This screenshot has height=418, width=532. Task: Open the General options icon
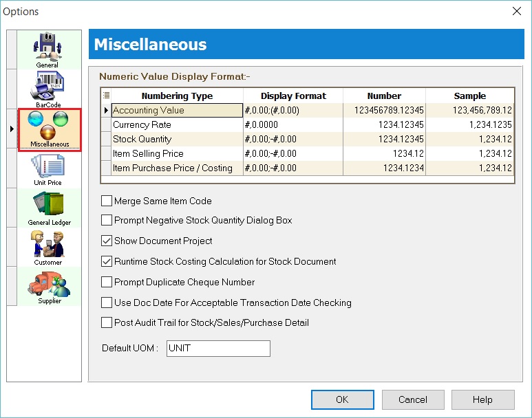(47, 48)
